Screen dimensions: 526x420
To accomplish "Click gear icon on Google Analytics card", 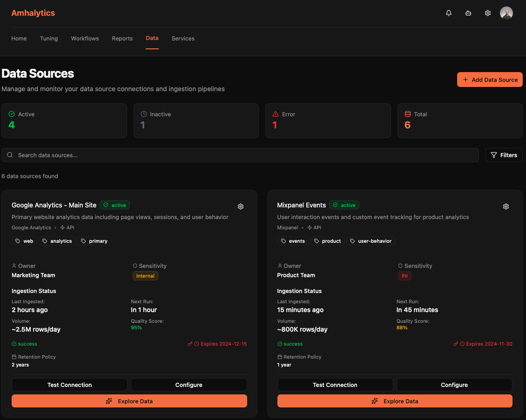I will [x=241, y=207].
